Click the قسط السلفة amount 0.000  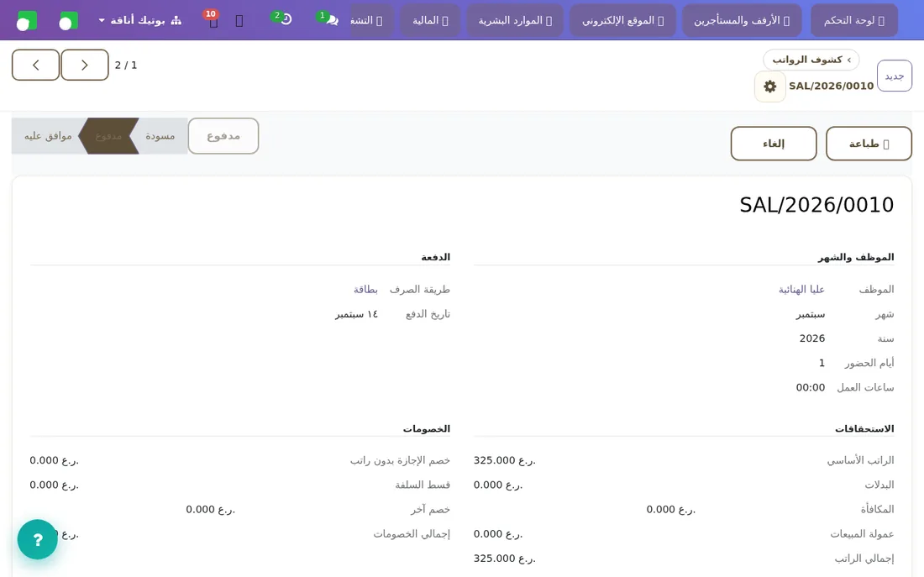[55, 485]
